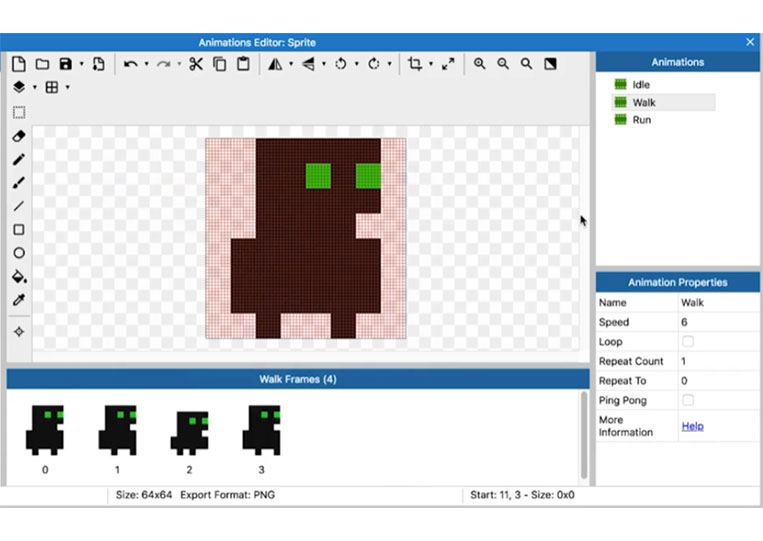Click the Paste clipboard icon

pos(243,64)
